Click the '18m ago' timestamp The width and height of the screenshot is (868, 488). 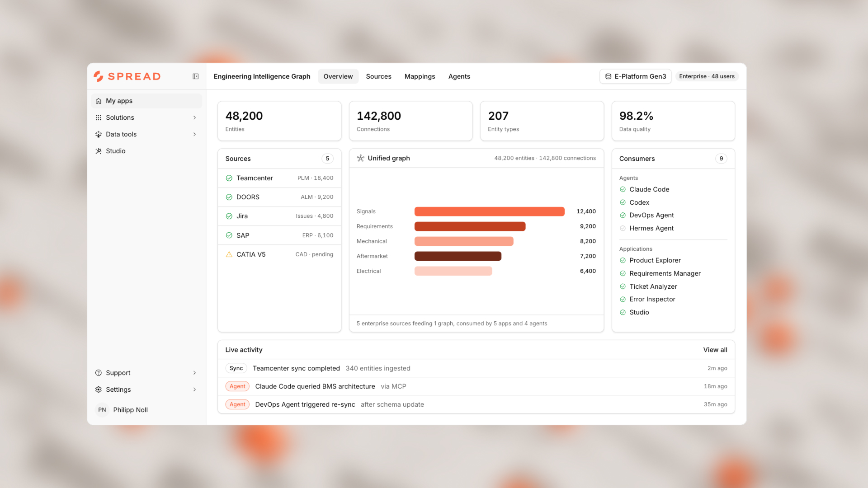pyautogui.click(x=715, y=386)
